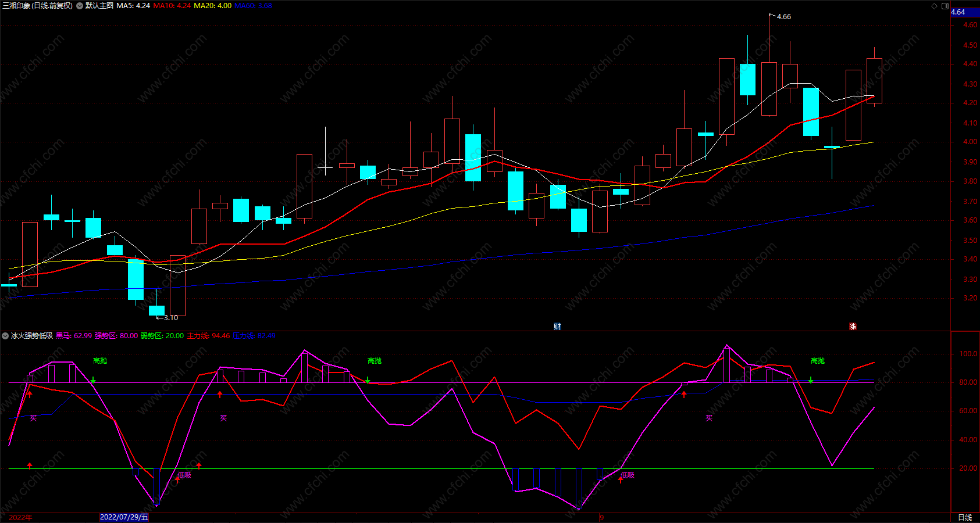
Task: Click the MA20: 4.00 legend value
Action: pyautogui.click(x=213, y=6)
